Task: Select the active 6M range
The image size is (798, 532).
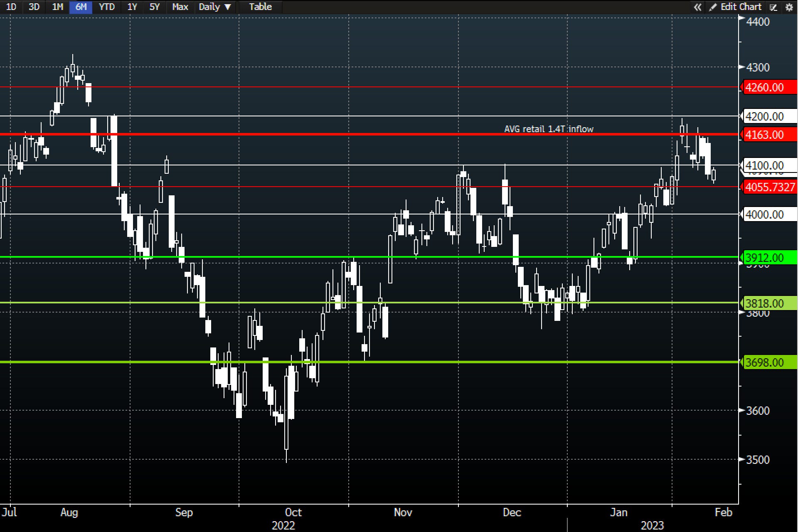Action: click(81, 7)
